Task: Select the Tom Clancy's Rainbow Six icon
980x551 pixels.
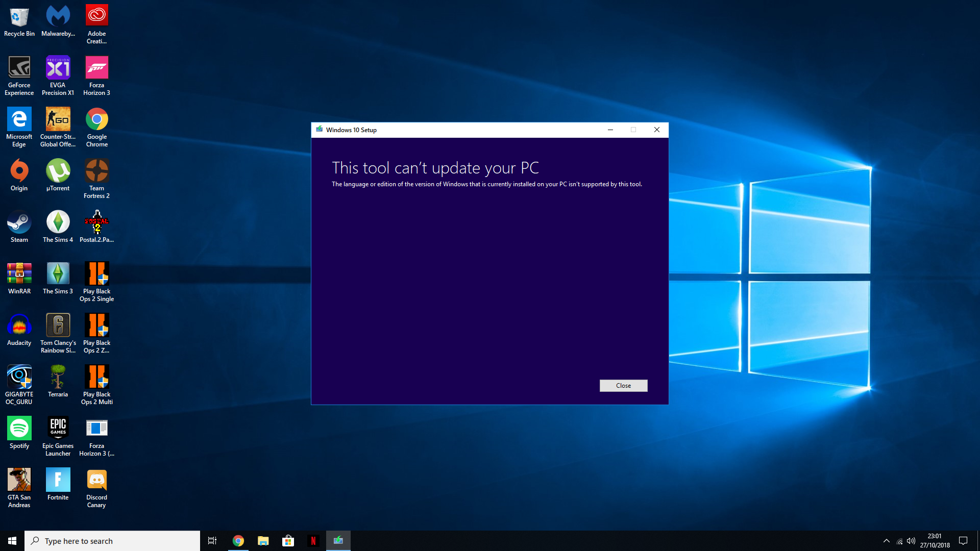Action: pyautogui.click(x=58, y=334)
